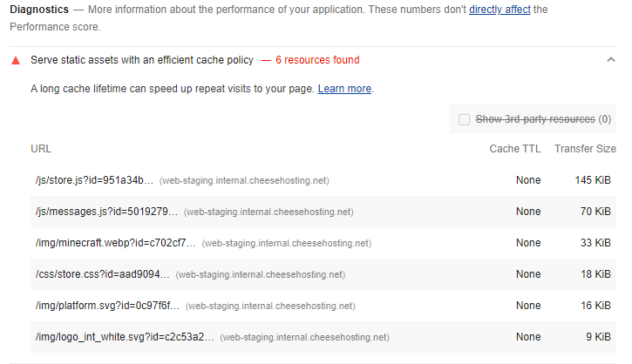Click the Diagnostics section heading

pos(39,10)
